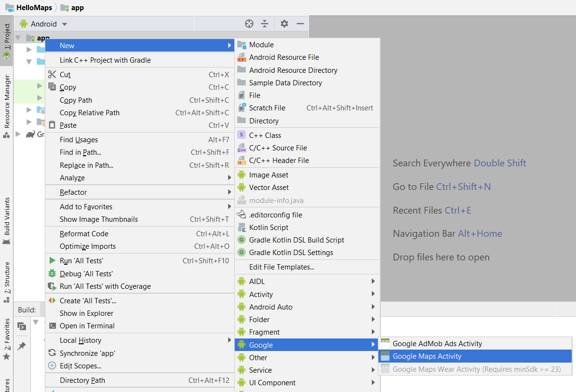Click the locate/scroll from source target icon

point(249,24)
